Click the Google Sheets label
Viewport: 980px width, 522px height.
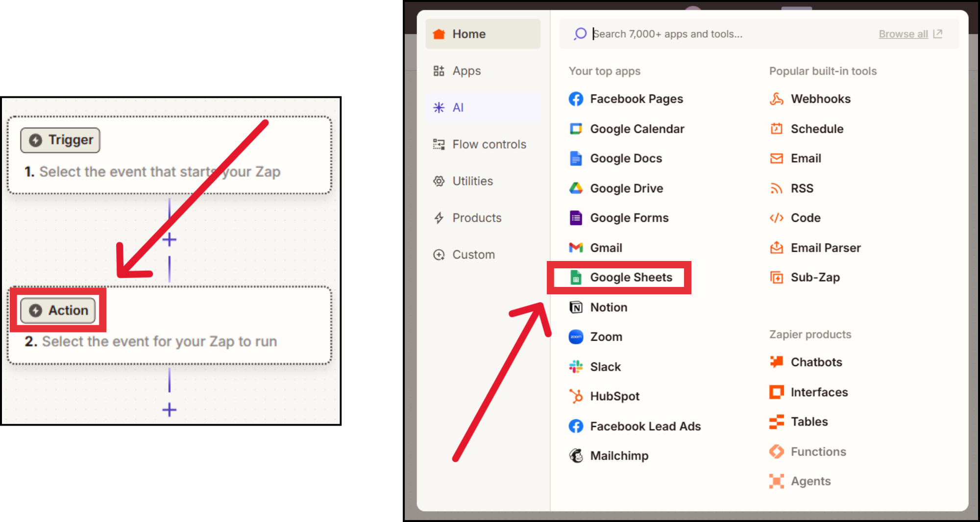click(x=631, y=278)
